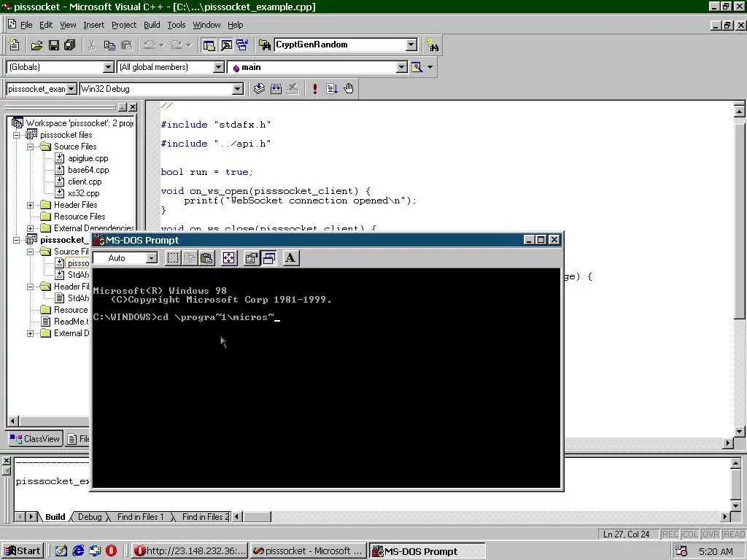
Task: Click the Cut scissors icon
Action: pyautogui.click(x=92, y=44)
